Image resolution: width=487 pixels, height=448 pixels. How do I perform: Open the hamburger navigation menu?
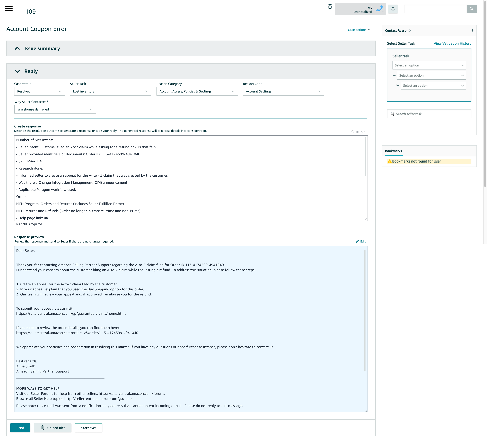(9, 9)
